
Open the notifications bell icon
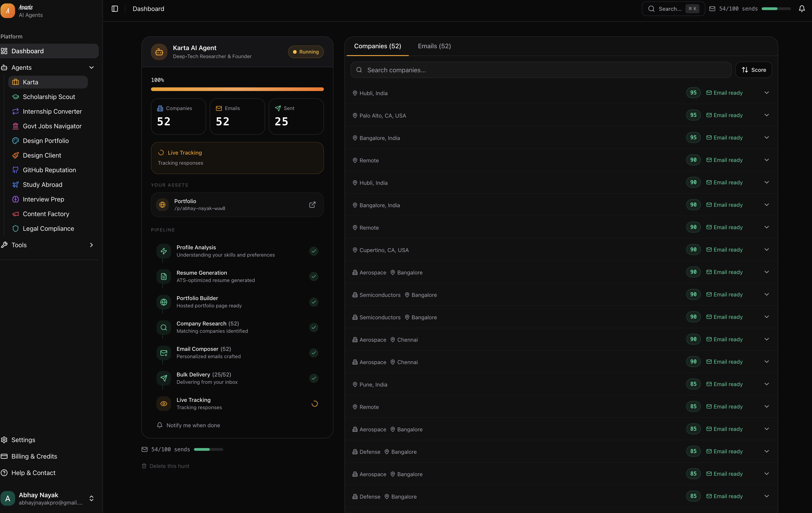point(801,9)
